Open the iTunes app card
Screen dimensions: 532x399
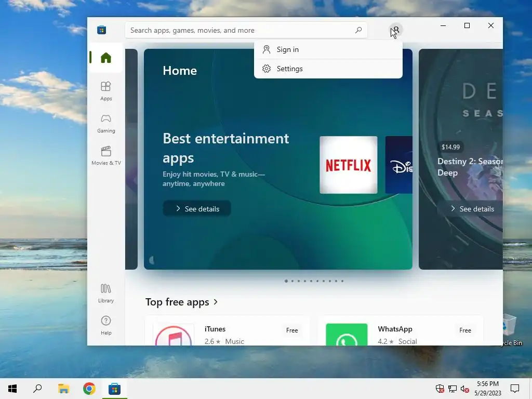(227, 331)
